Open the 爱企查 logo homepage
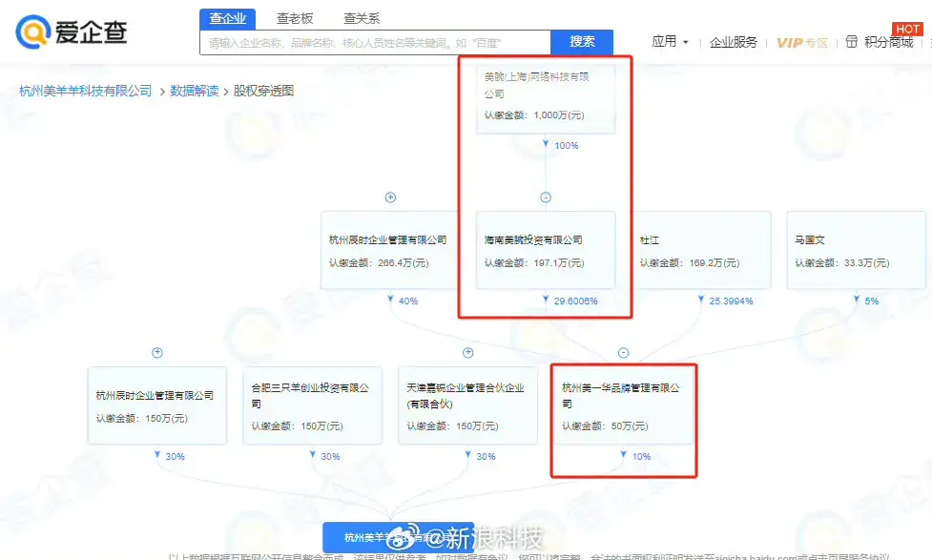 click(x=72, y=31)
